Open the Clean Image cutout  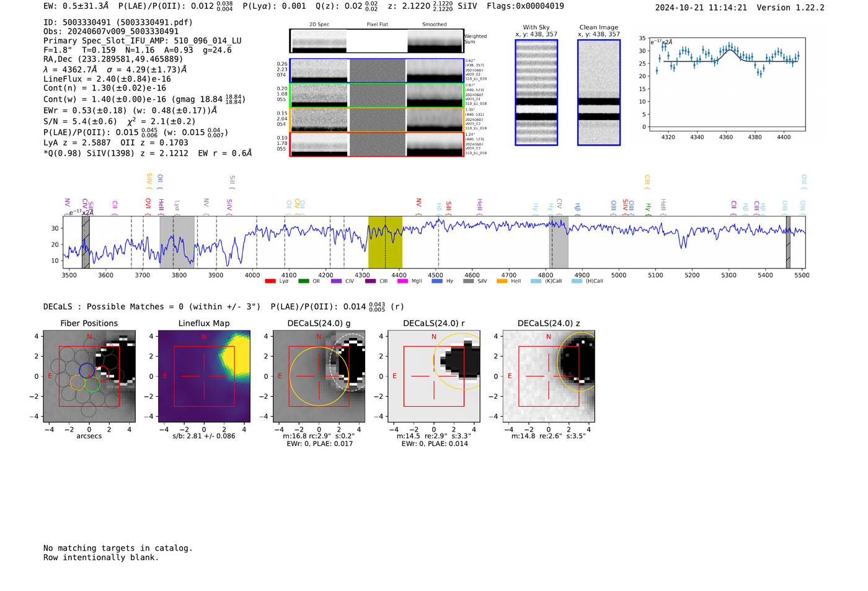point(599,92)
